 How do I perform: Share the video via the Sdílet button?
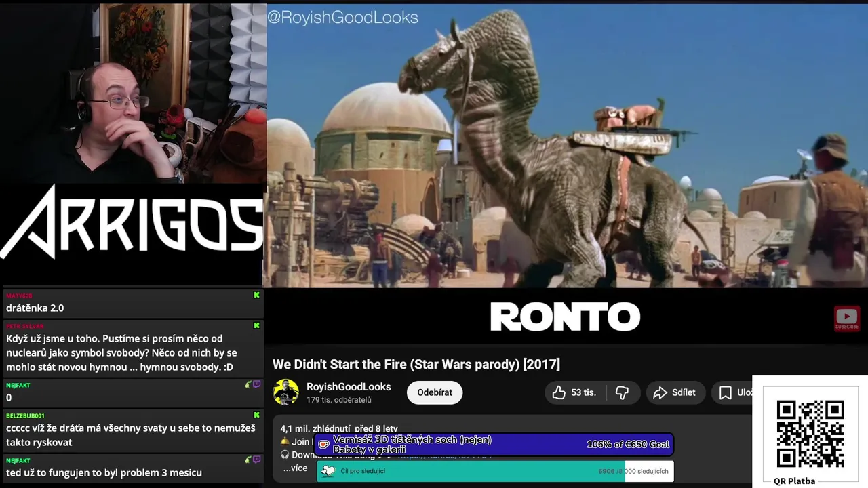(674, 392)
